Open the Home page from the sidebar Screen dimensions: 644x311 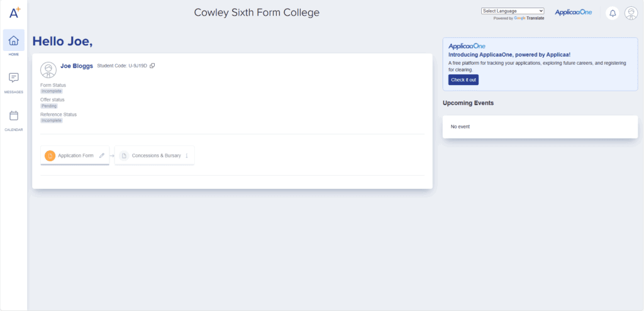tap(14, 42)
